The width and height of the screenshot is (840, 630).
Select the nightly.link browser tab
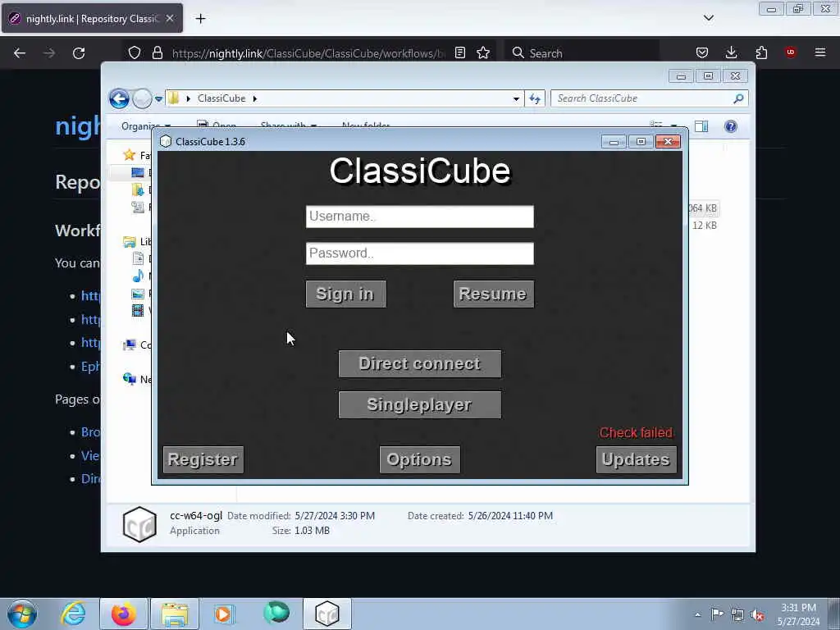[92, 19]
